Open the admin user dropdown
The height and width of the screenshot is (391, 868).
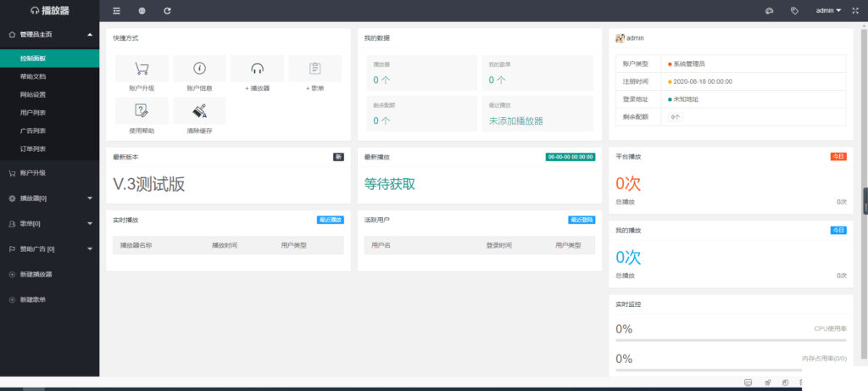[x=827, y=11]
